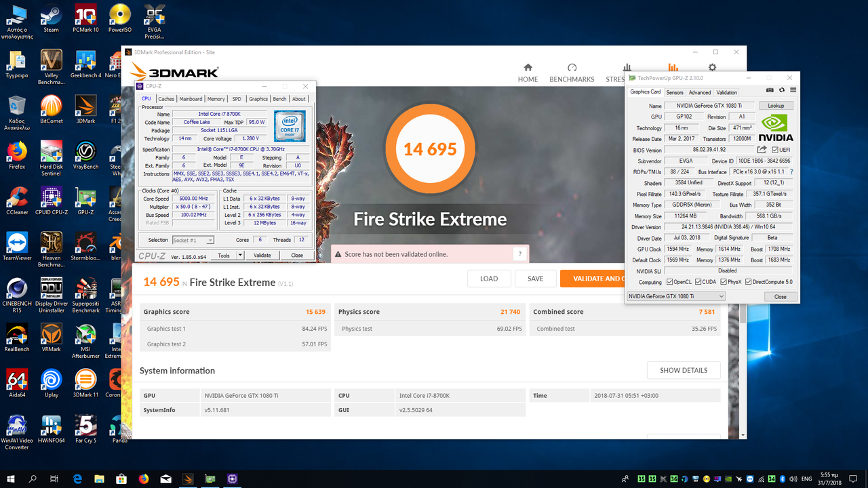Open CINEBENCH R15 desktop shortcut
Screen dimensions: 868x488
16,296
